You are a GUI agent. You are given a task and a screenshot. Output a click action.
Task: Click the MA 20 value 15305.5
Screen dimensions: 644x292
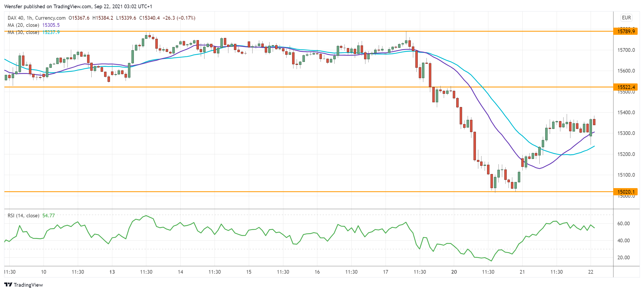(51, 25)
